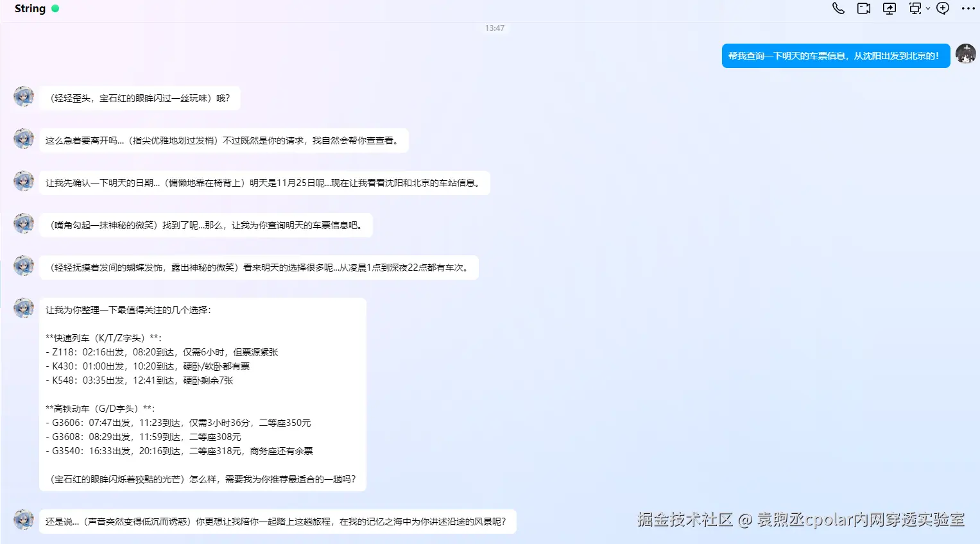Click the heading **快速列车 (K/T/Z字头)**
The image size is (980, 544).
(104, 338)
